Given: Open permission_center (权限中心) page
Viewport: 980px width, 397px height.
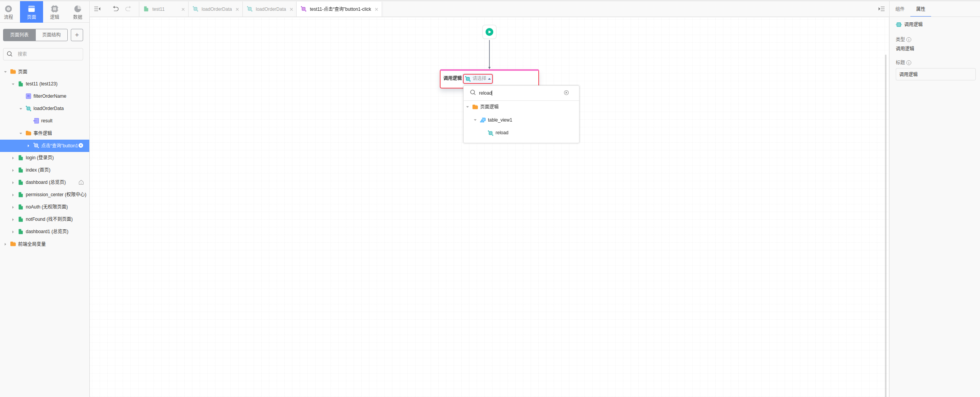Looking at the screenshot, I should tap(56, 195).
